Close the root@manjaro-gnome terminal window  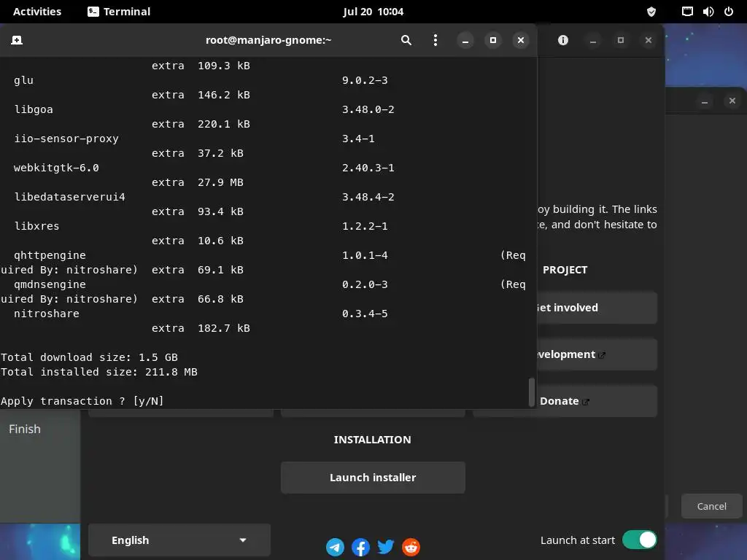(x=521, y=41)
